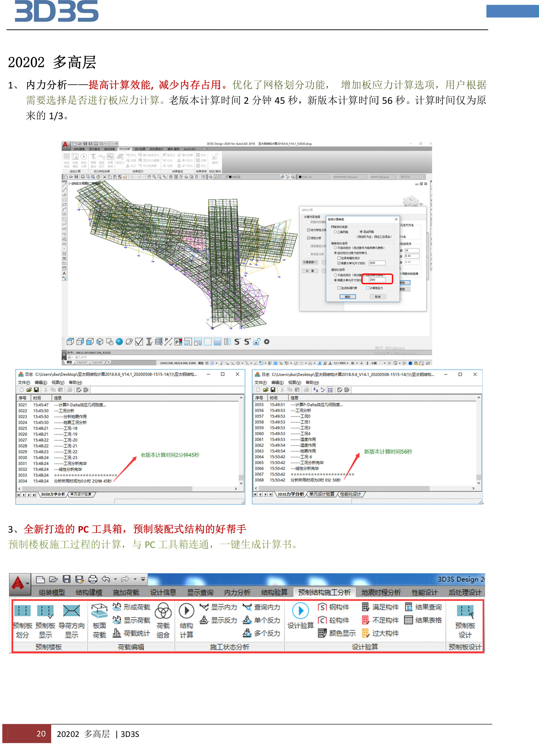Viewport: 539px width, 756px height.
Task: Click the 显示反力 command
Action: coord(218,620)
